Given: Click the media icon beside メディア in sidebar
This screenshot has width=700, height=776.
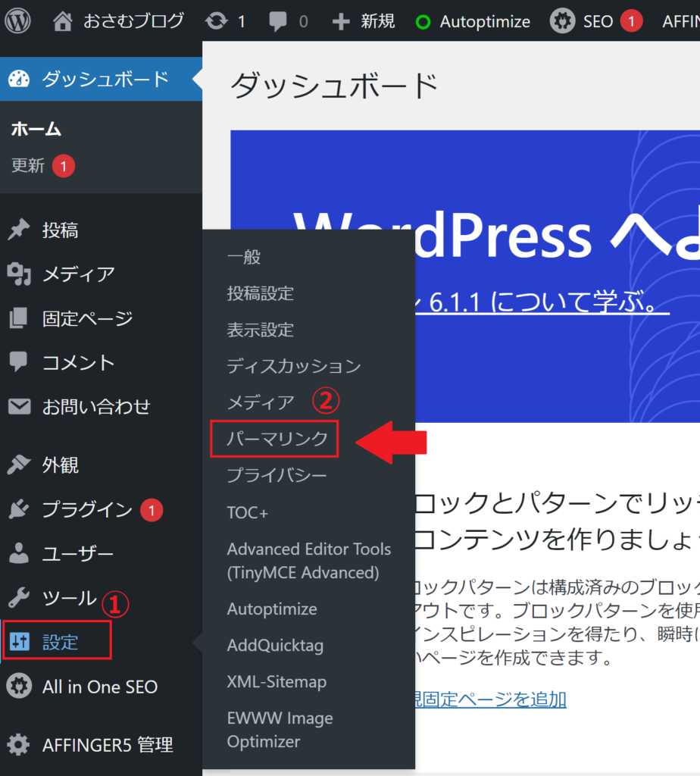Looking at the screenshot, I should click(19, 274).
